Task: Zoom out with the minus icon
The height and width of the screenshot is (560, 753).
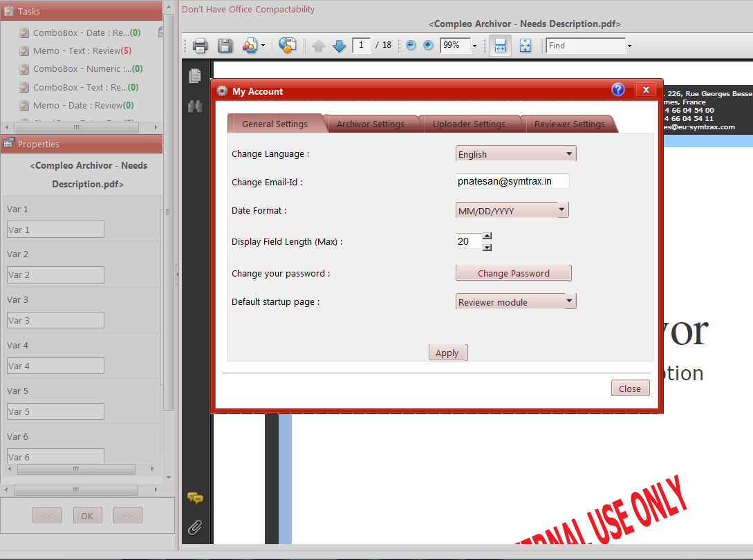Action: (x=411, y=45)
